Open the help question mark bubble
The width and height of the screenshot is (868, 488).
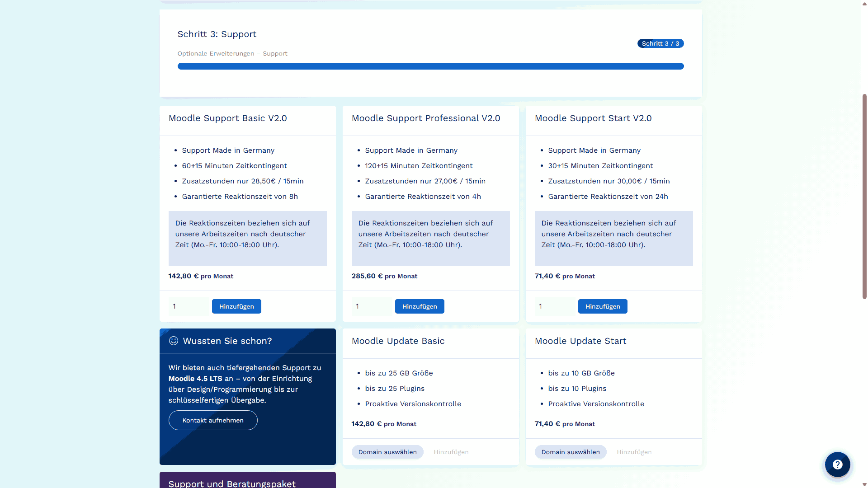(837, 465)
